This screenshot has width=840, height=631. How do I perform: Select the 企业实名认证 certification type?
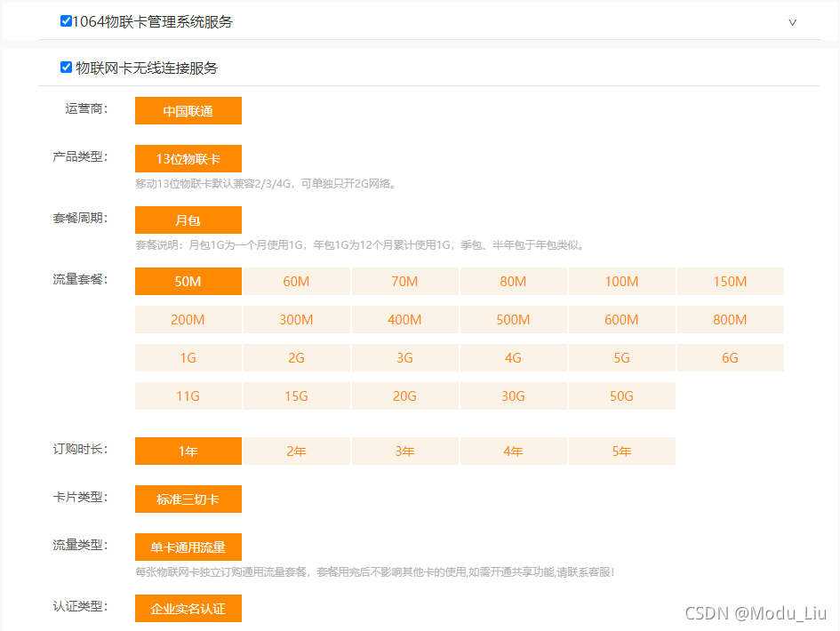click(188, 608)
